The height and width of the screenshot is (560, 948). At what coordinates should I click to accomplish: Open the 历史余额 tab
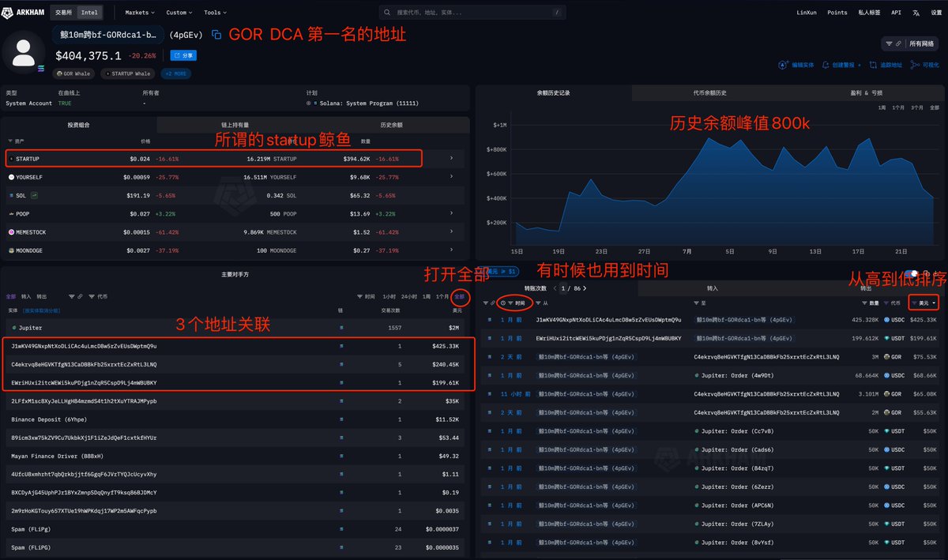pyautogui.click(x=391, y=125)
